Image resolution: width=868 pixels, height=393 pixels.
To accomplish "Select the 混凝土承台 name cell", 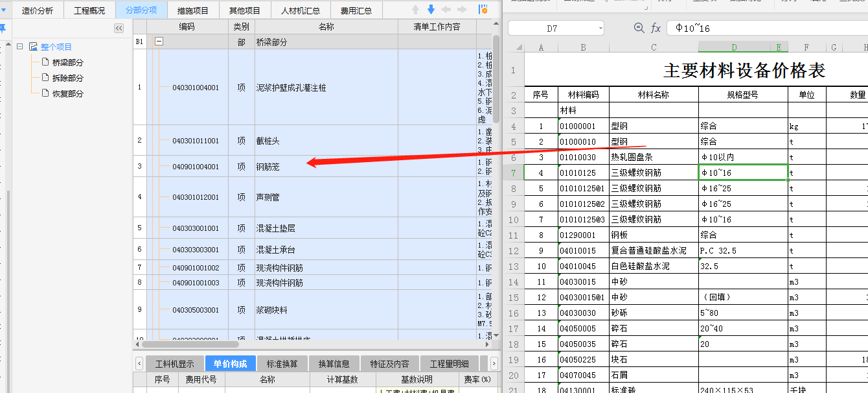I will 326,250.
